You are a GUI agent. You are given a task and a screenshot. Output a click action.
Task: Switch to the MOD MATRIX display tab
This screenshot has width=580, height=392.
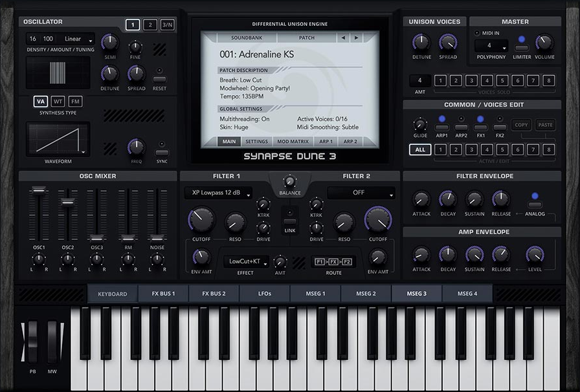click(x=293, y=142)
